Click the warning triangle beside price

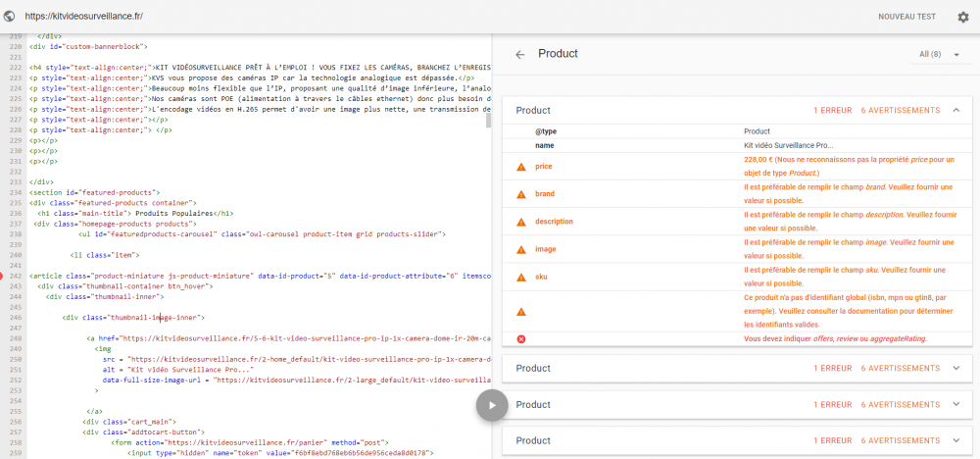point(521,167)
